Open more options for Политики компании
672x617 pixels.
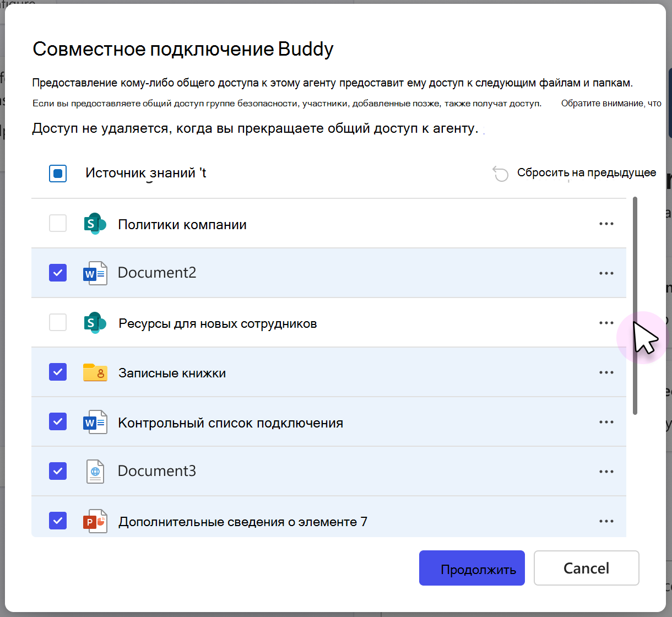click(606, 224)
